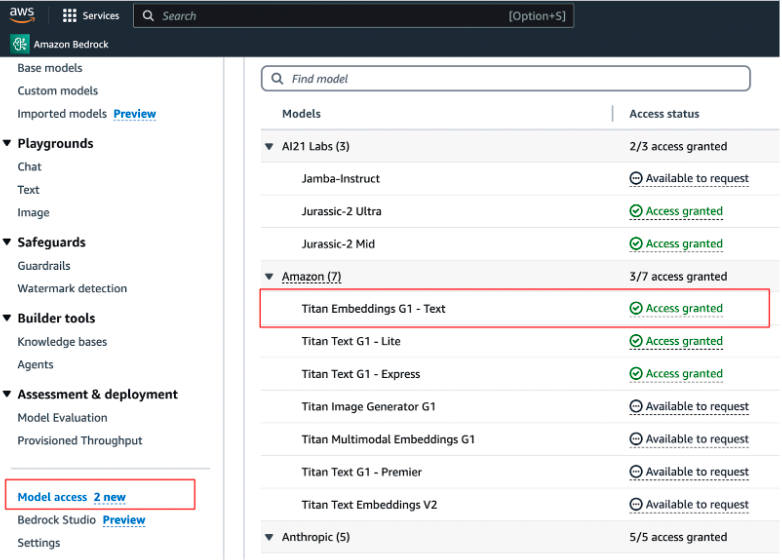Collapse the Amazon model group
This screenshot has height=560, width=782.
pos(268,277)
